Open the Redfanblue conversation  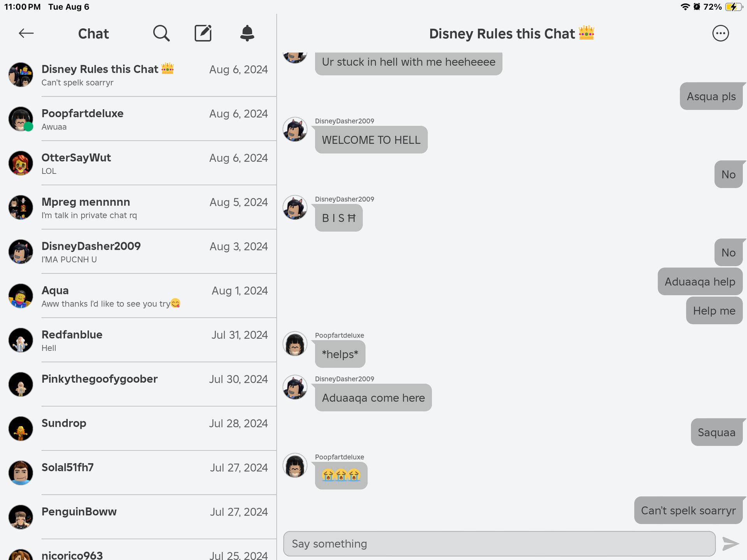[138, 340]
